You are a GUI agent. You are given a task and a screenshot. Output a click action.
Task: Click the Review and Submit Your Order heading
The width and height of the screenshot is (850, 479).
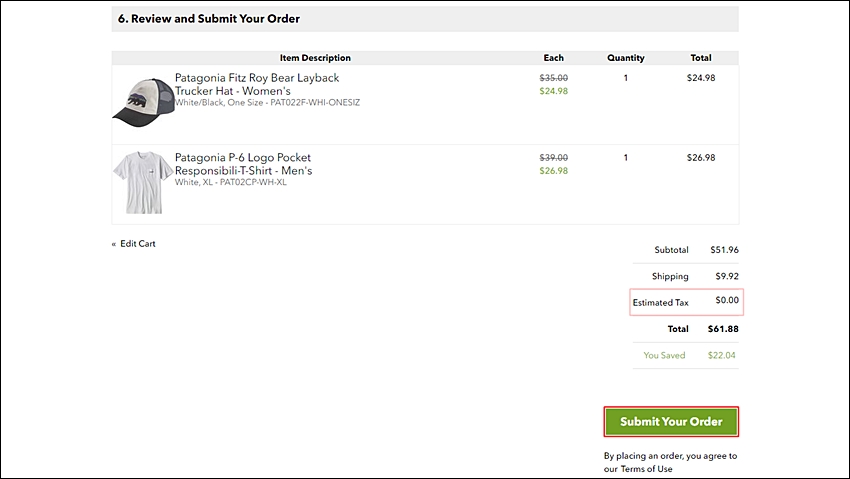(x=209, y=19)
